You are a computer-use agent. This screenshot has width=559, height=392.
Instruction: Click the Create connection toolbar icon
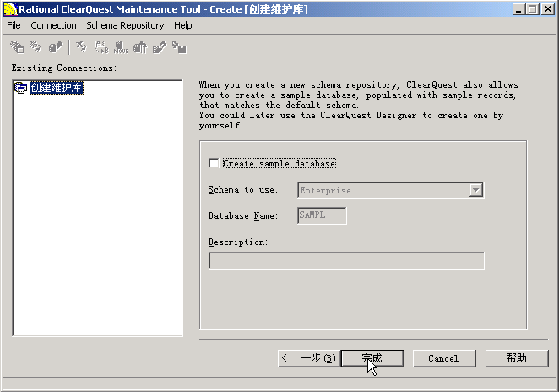(17, 47)
